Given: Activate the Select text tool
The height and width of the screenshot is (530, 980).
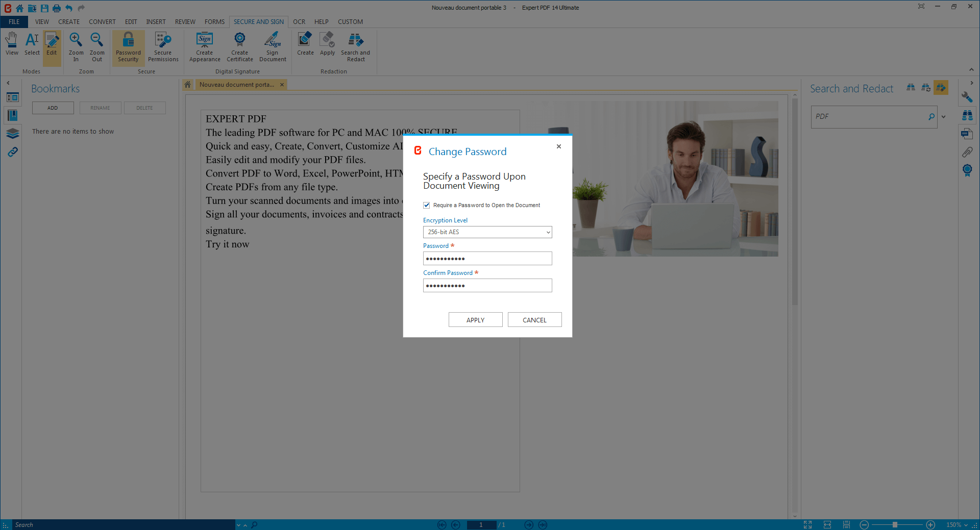Looking at the screenshot, I should click(x=32, y=44).
